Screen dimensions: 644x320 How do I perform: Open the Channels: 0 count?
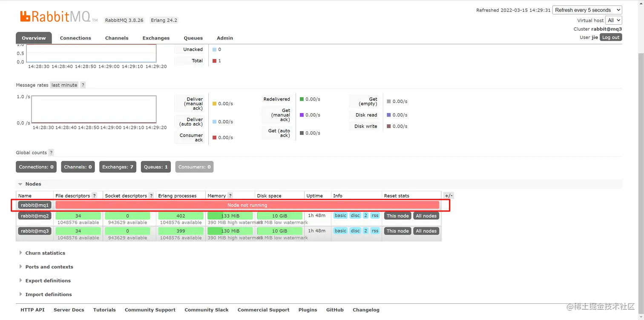(78, 167)
